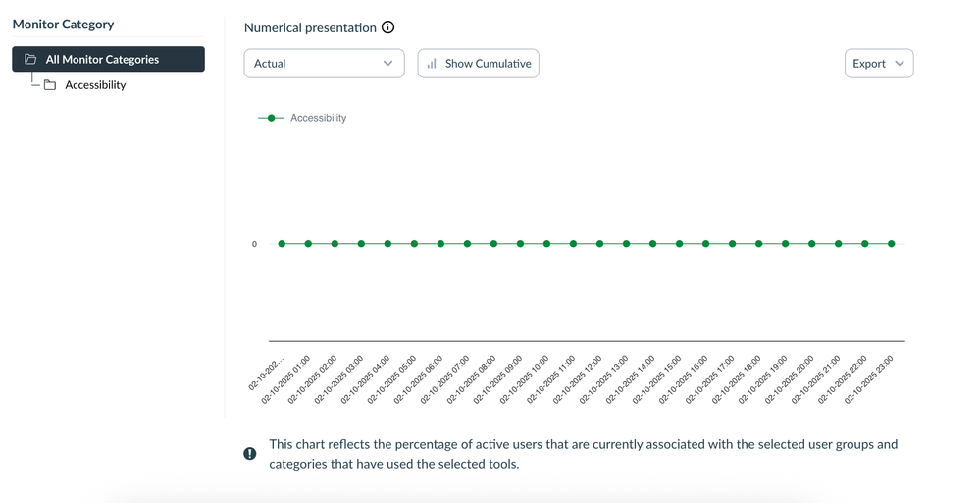Viewport: 980px width, 503px height.
Task: Click the data point at 12:00
Action: [599, 244]
